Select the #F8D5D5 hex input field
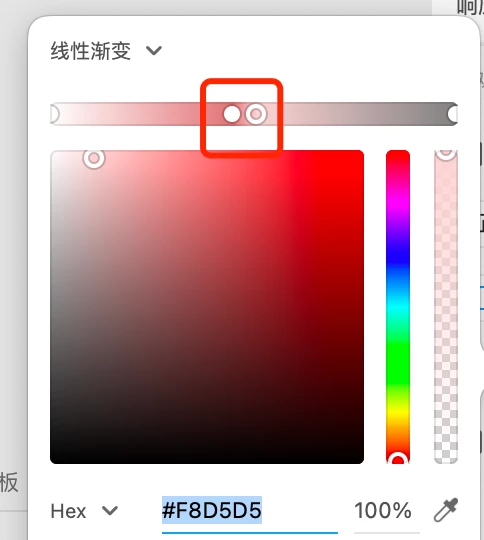Screen dimensions: 484x540 249,510
